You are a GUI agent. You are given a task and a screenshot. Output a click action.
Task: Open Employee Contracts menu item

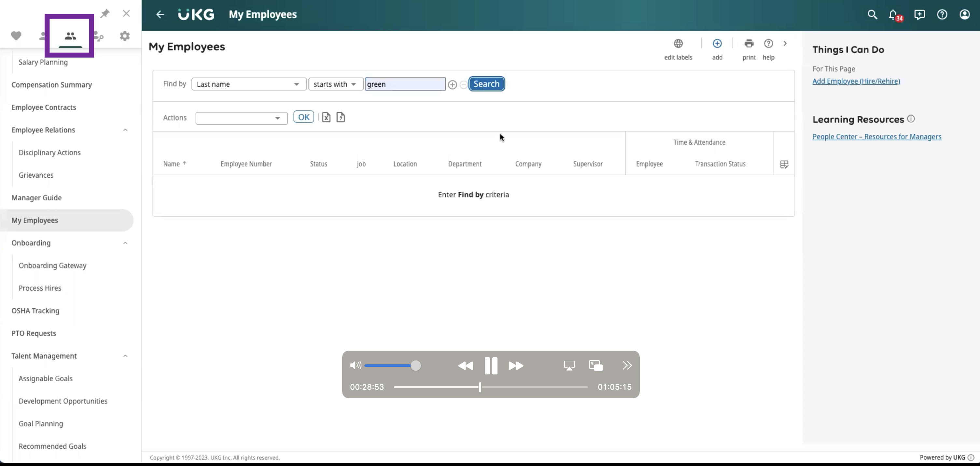(43, 107)
